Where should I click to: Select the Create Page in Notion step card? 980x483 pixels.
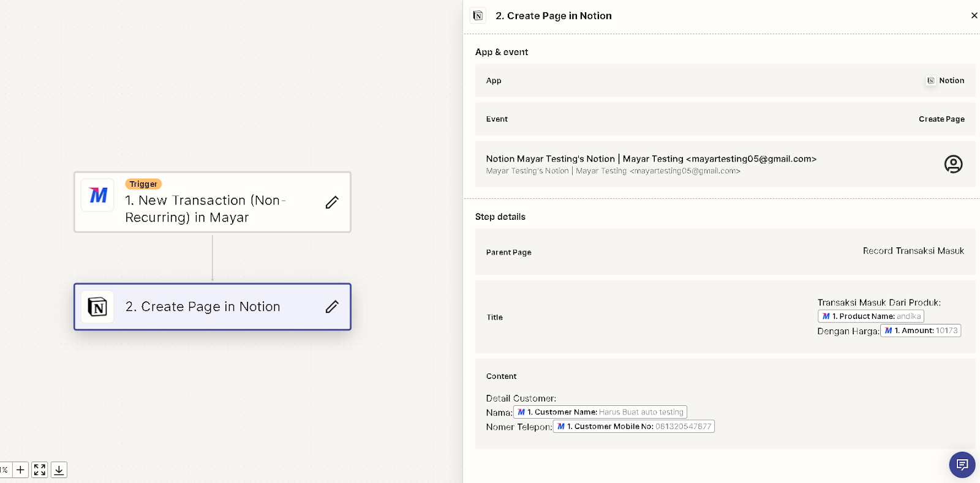coord(213,307)
